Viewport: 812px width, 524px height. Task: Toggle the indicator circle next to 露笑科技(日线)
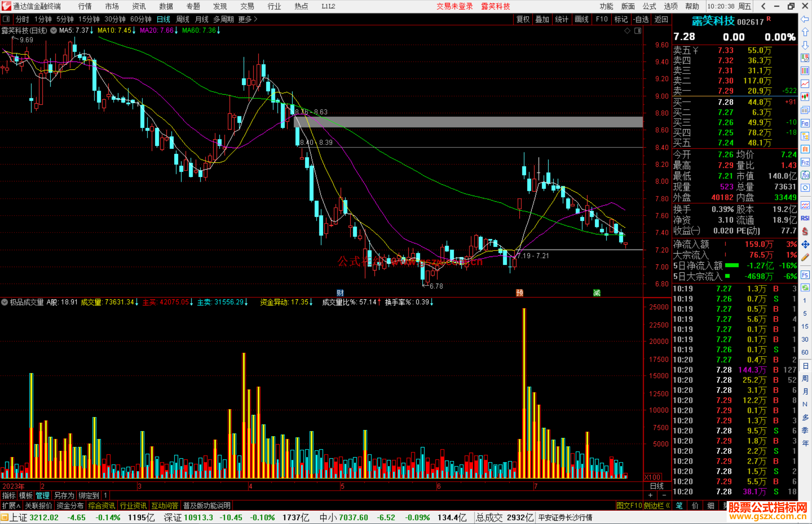point(53,30)
